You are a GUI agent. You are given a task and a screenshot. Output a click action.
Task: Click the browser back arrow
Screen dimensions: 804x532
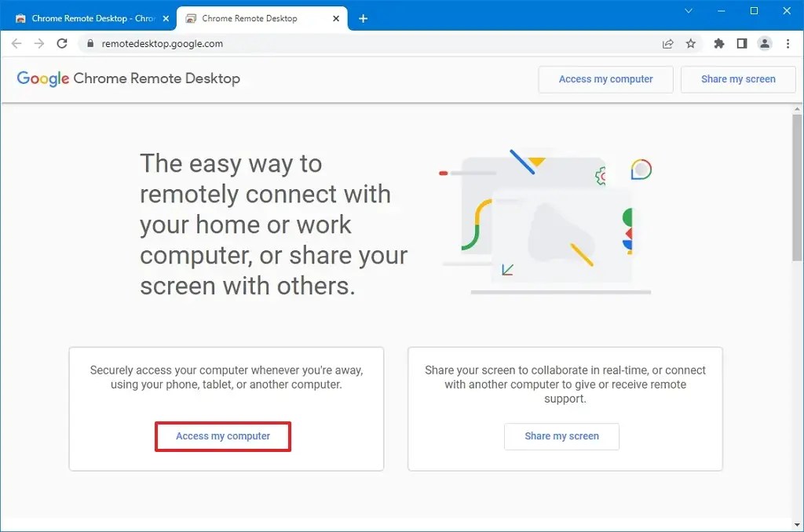[x=16, y=43]
